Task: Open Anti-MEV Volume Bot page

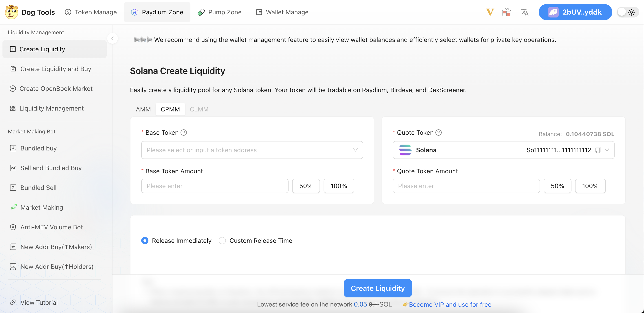Action: click(55, 227)
